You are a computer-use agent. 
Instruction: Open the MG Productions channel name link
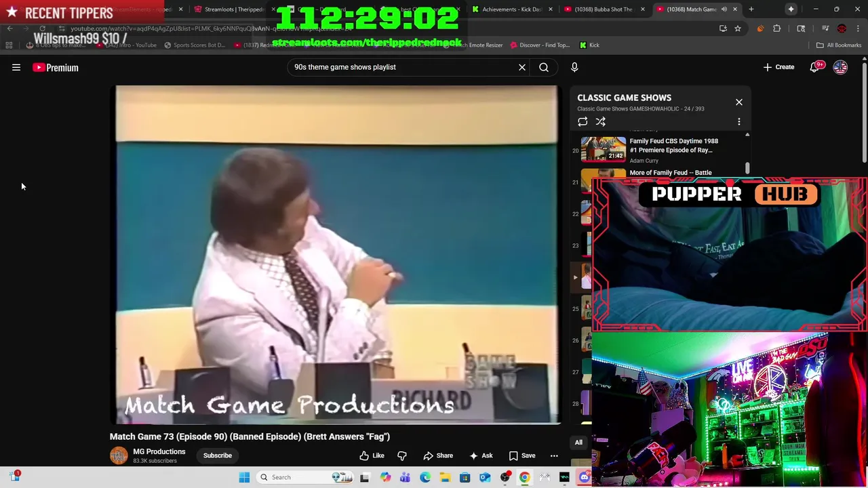(159, 451)
